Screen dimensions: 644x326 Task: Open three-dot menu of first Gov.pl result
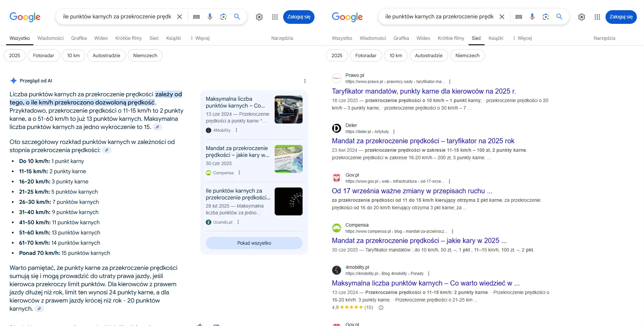coord(449,181)
